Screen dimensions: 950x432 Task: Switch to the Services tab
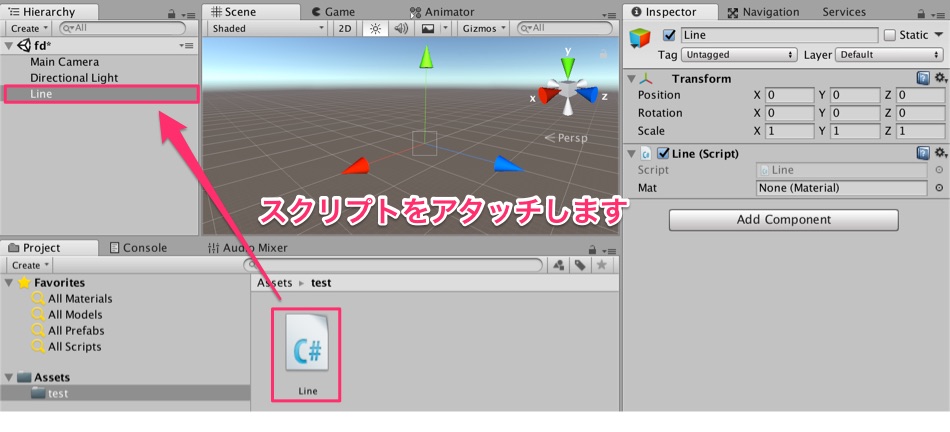[844, 12]
